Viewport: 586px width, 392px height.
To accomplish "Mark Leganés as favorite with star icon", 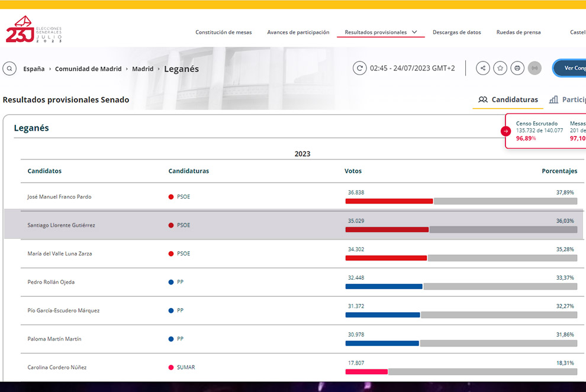I will coord(500,68).
